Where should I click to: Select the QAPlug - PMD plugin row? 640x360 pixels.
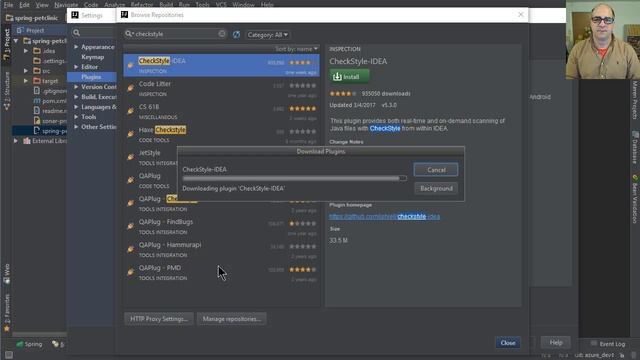point(221,272)
